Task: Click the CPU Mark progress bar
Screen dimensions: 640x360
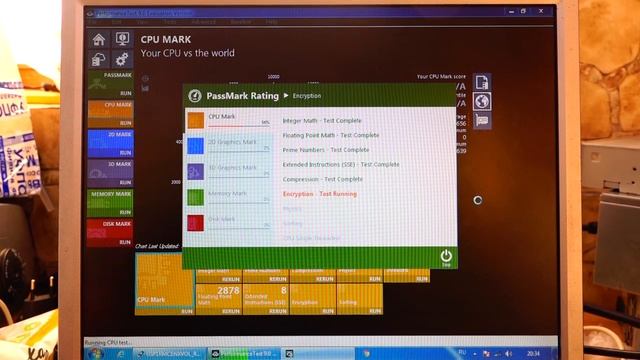Action: [239, 126]
